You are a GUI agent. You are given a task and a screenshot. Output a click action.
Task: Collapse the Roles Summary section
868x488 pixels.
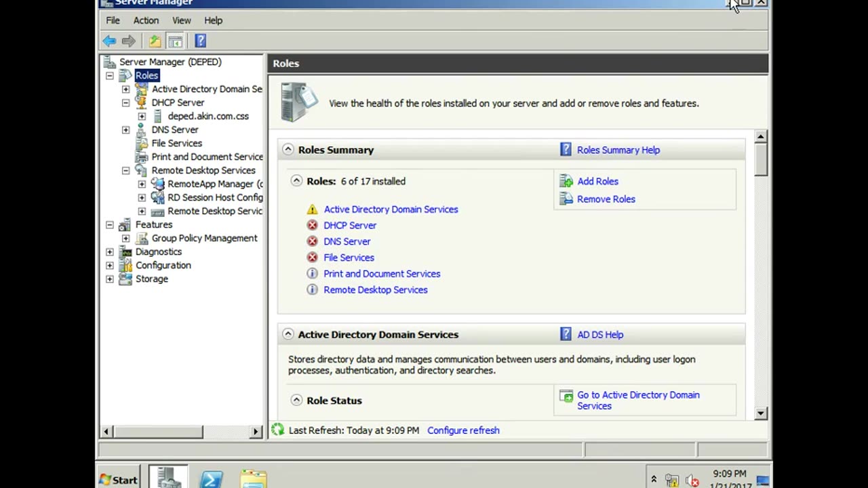coord(288,149)
